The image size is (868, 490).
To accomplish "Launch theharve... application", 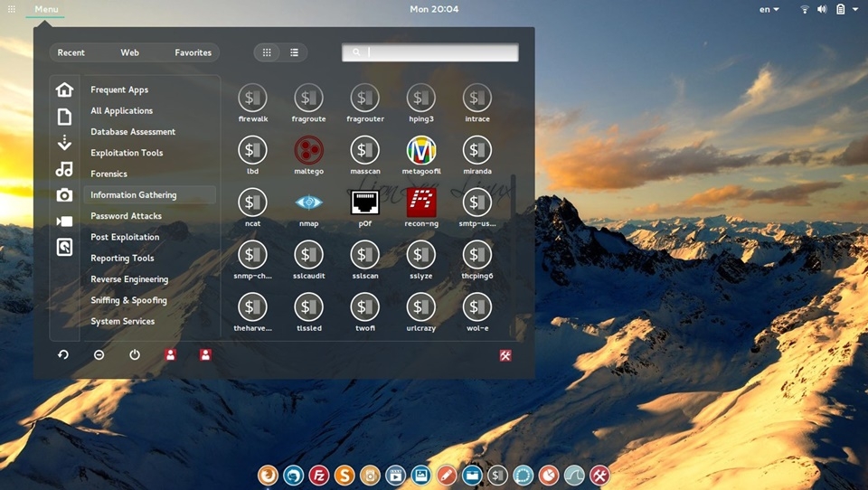I will click(252, 312).
